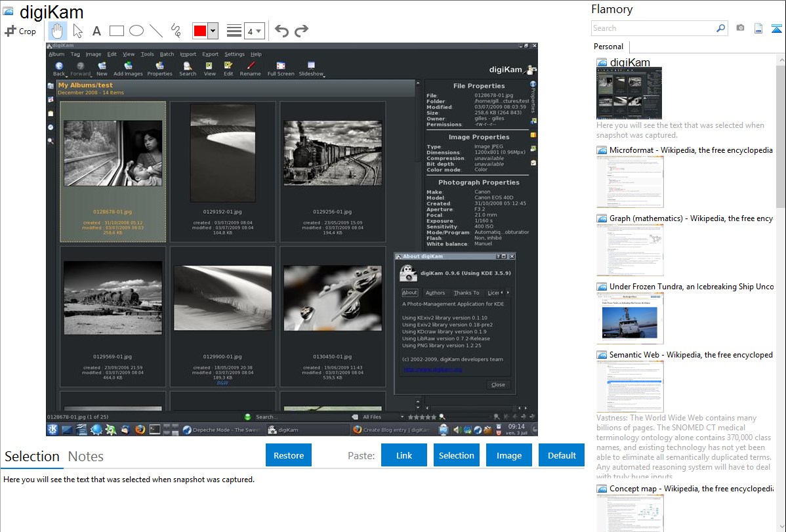This screenshot has width=786, height=532.
Task: Click the volume icon in KDE tray
Action: (457, 430)
